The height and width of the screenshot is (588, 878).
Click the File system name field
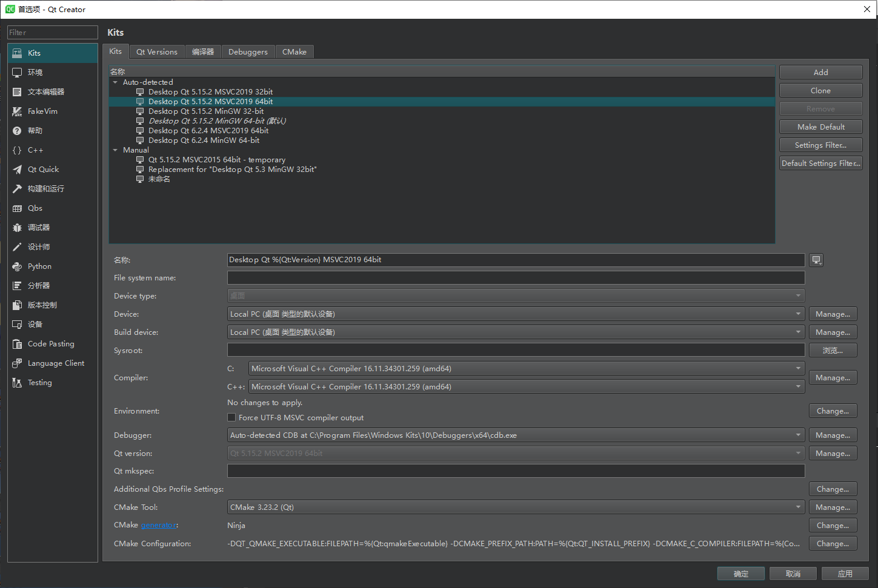coord(516,278)
